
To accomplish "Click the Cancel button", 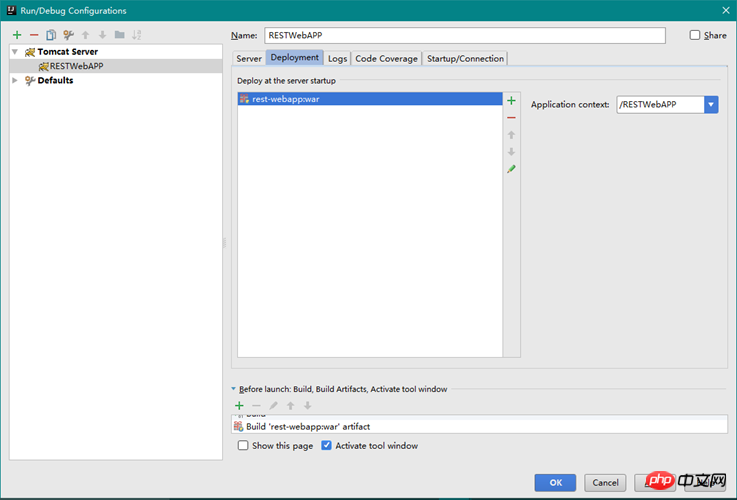I will coord(605,483).
